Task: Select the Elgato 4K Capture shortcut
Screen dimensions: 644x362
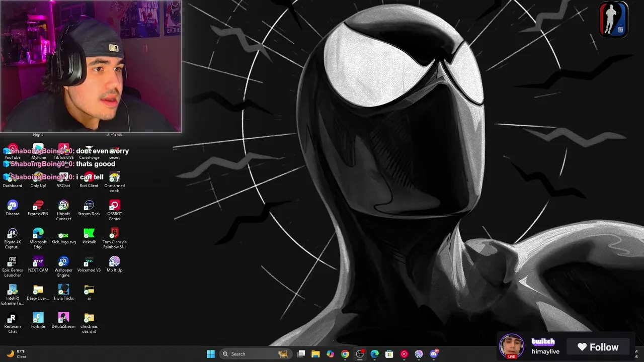Action: [13, 239]
